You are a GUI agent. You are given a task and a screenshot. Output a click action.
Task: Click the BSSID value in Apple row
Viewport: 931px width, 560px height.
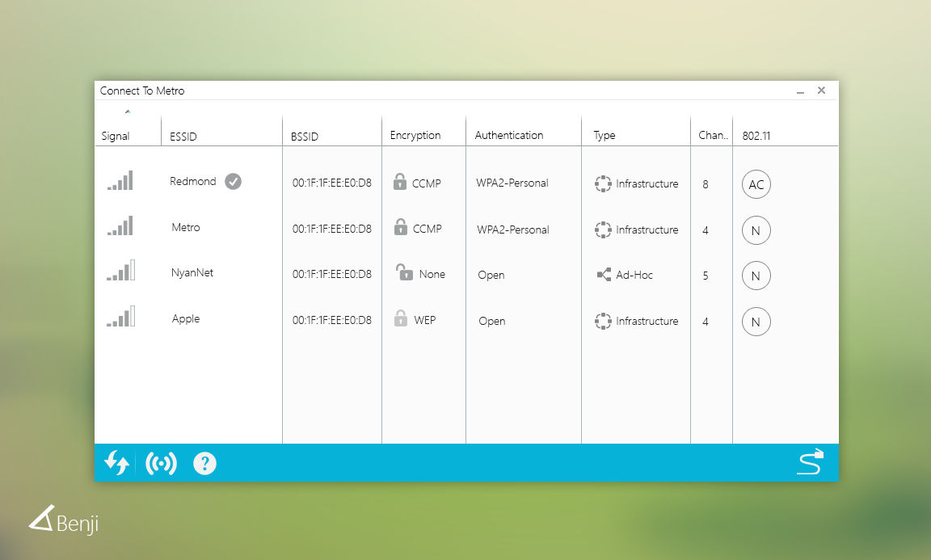tap(332, 320)
